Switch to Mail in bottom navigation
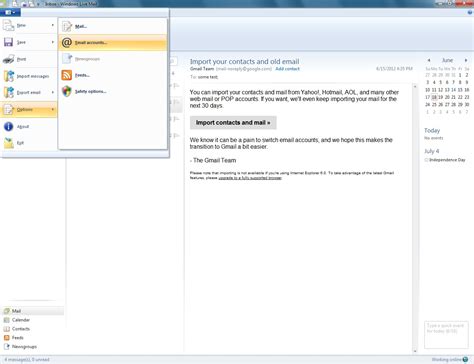474x364 pixels. click(33, 311)
